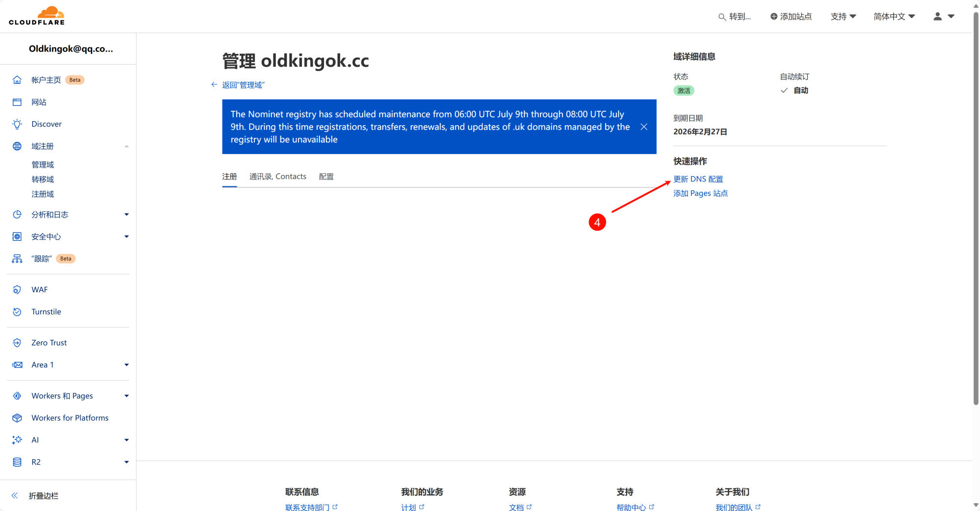Image resolution: width=980 pixels, height=511 pixels.
Task: Collapse sidebar with double-chevron icon
Action: [x=15, y=495]
